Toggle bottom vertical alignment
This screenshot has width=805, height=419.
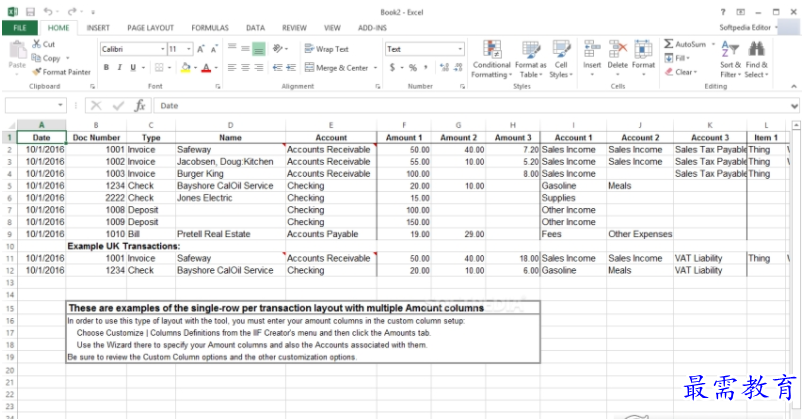[259, 48]
